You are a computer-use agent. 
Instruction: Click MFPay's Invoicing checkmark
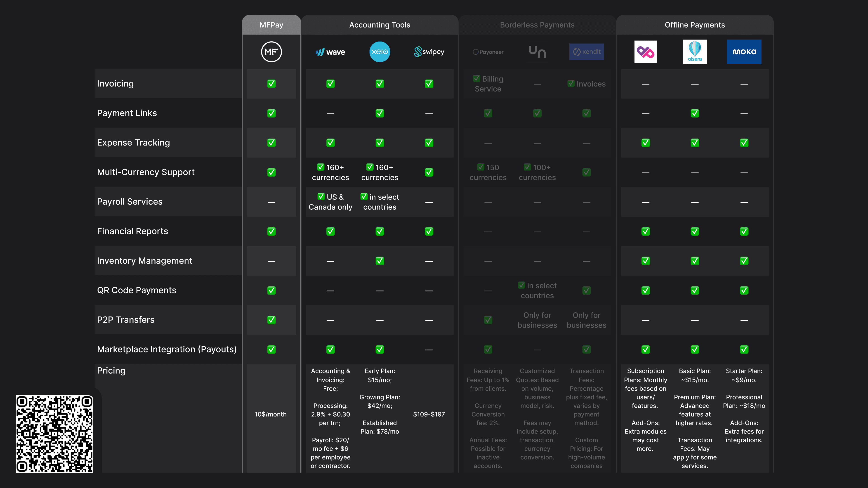271,84
